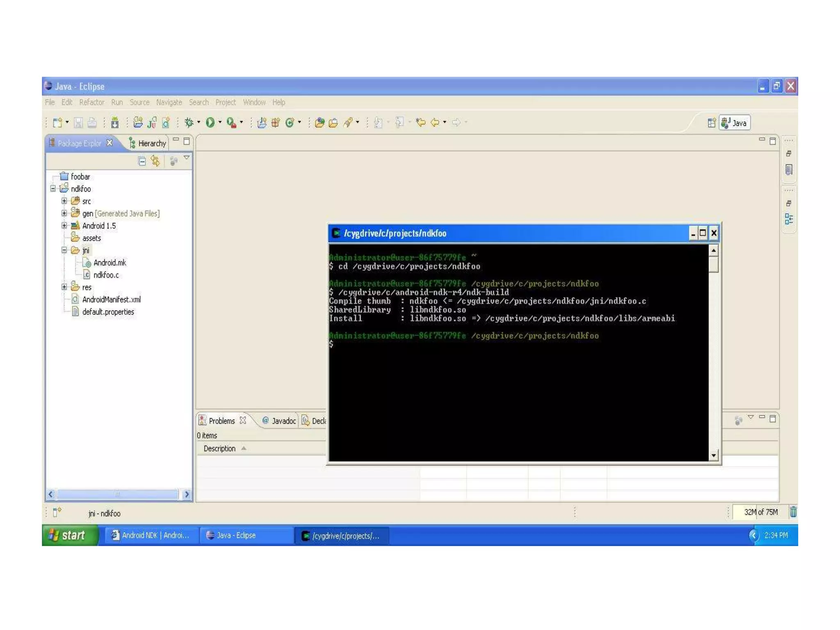840x630 pixels.
Task: Expand the src folder node
Action: [x=64, y=201]
